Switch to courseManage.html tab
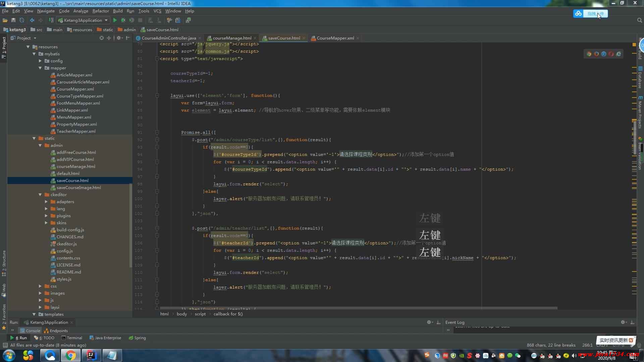Screen dimensions: 644x362 click(232, 38)
